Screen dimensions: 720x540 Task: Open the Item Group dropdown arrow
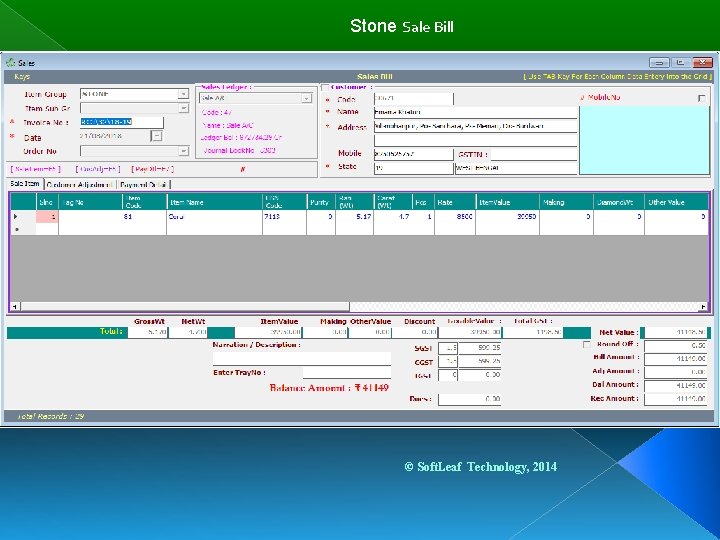(183, 94)
